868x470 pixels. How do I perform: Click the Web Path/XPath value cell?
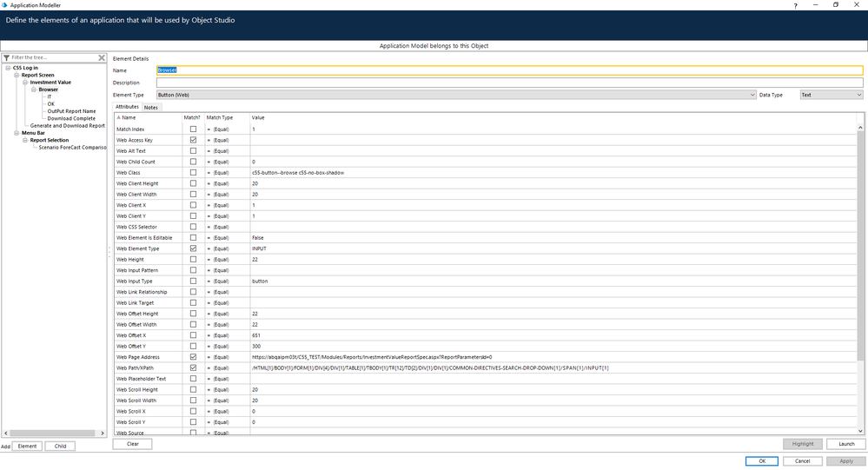pyautogui.click(x=553, y=368)
